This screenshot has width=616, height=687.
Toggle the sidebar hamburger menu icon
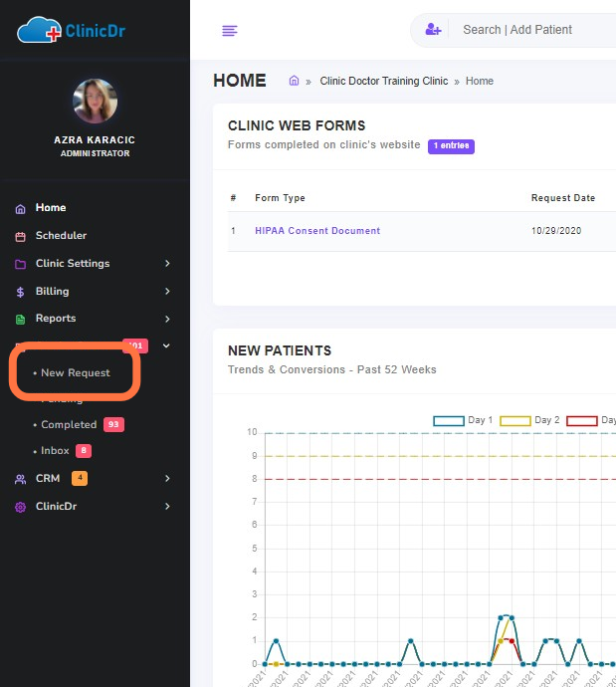[230, 30]
